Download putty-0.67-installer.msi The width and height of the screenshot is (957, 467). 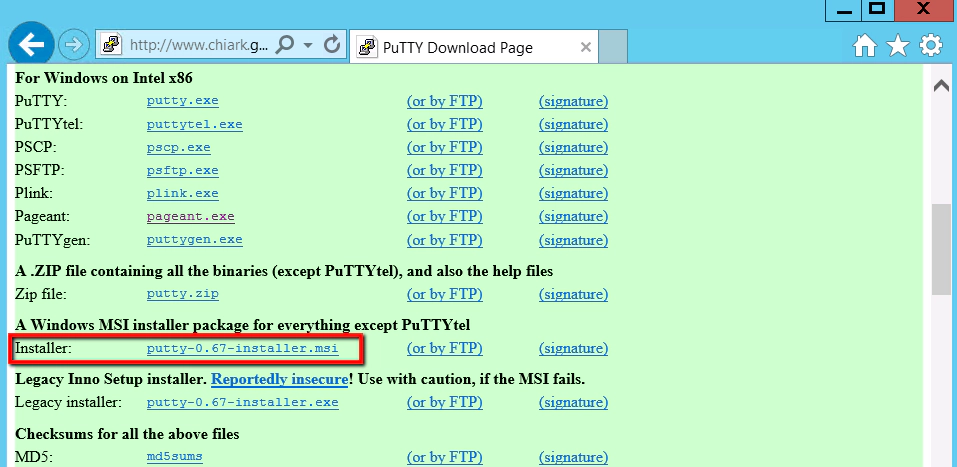pos(242,349)
